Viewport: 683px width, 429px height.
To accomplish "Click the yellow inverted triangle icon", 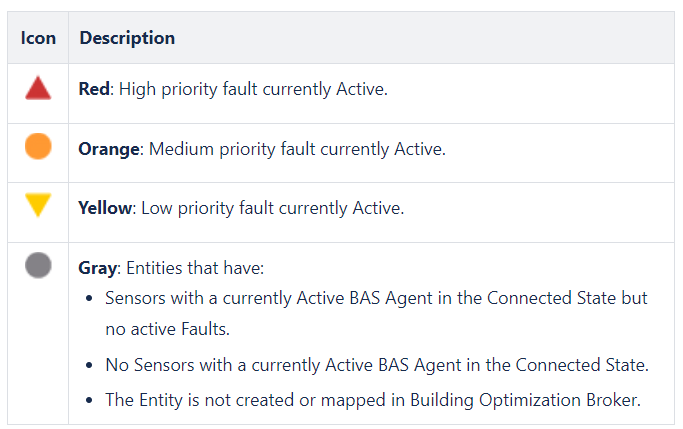I will tap(38, 206).
